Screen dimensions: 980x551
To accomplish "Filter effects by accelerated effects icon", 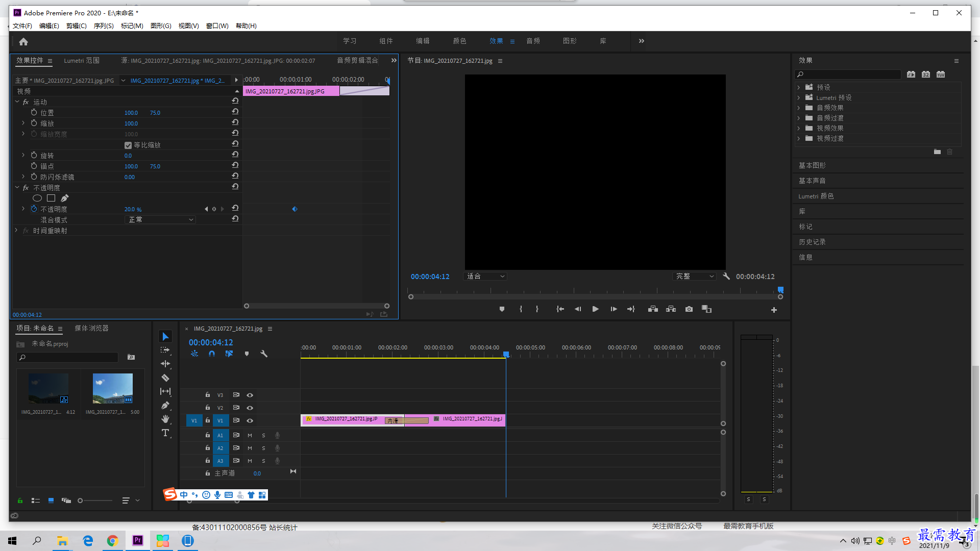I will (911, 74).
